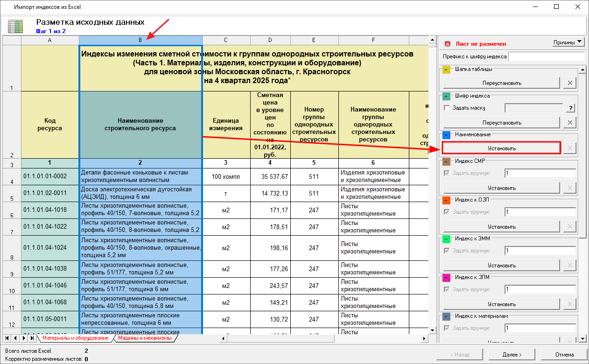Click the X clear button for Шифр индекса
The height and width of the screenshot is (364, 589).
tap(570, 123)
